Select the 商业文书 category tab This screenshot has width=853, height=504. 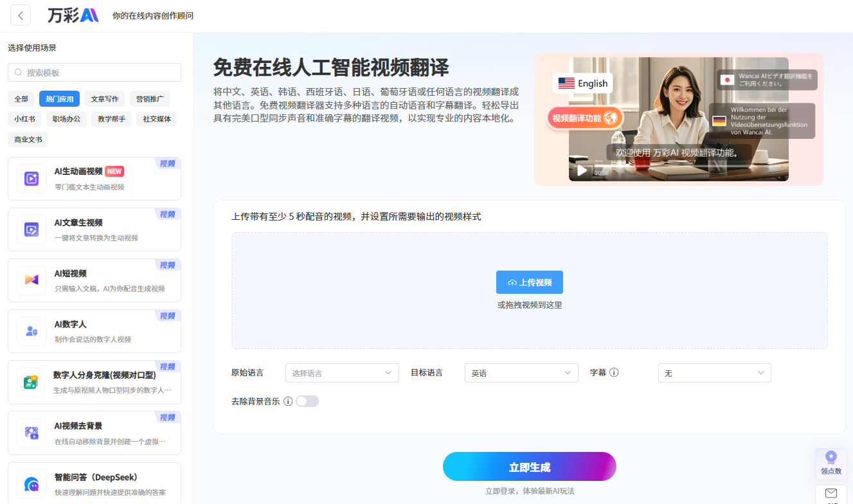[x=28, y=139]
